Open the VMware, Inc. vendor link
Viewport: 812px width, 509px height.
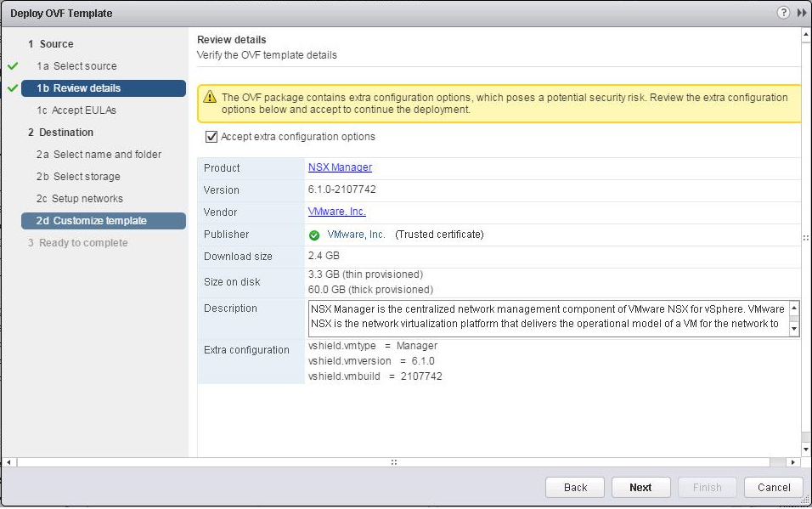(336, 212)
